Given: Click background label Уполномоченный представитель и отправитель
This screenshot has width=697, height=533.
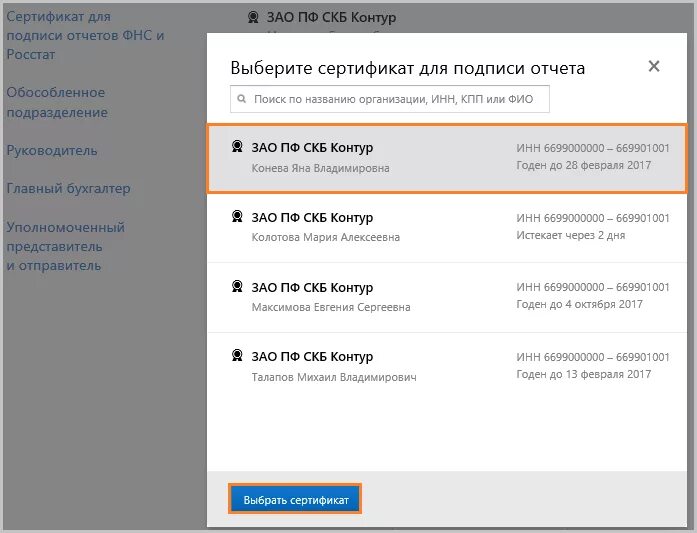Looking at the screenshot, I should [65, 246].
